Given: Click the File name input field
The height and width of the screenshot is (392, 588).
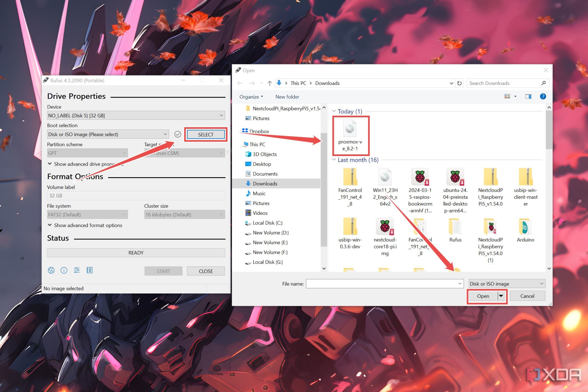Looking at the screenshot, I should 385,284.
